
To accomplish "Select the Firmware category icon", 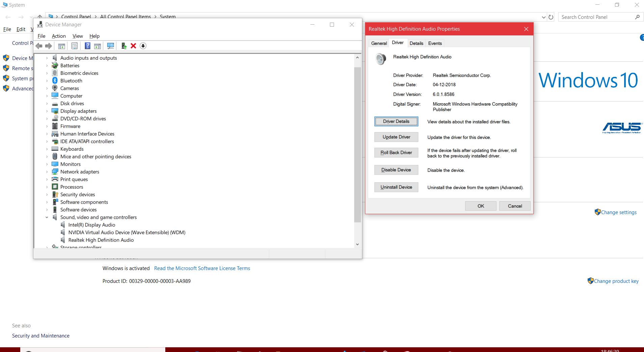I will pos(55,126).
